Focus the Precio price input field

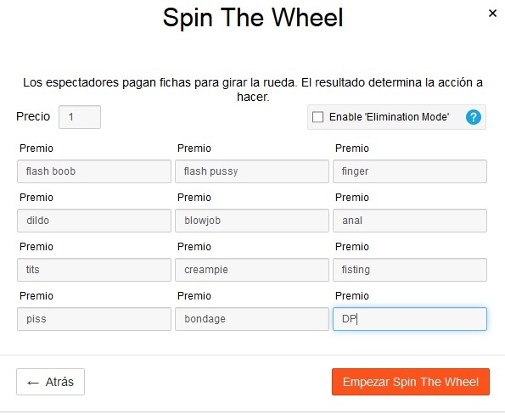(x=80, y=117)
